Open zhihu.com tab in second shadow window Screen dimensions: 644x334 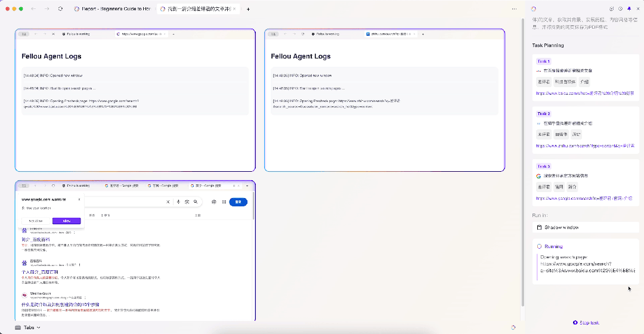pos(391,34)
